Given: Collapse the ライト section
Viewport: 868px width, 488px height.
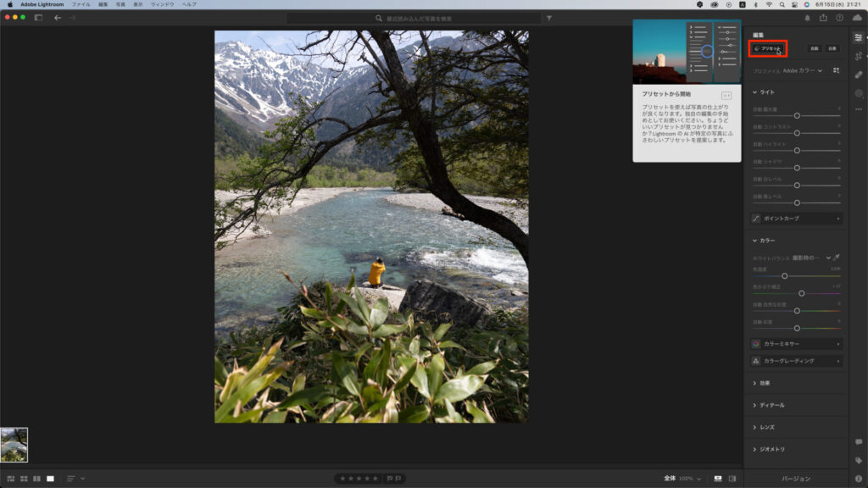Looking at the screenshot, I should coord(764,91).
